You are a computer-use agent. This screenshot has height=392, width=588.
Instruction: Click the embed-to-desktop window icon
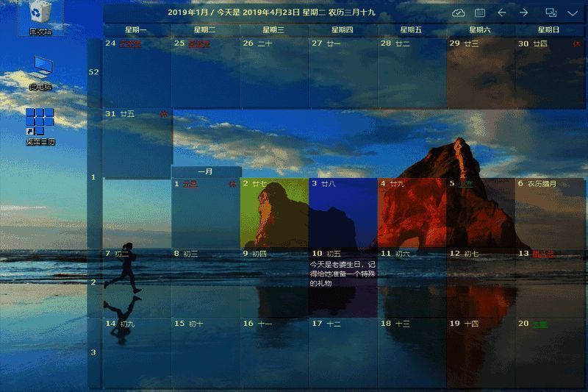coord(551,13)
